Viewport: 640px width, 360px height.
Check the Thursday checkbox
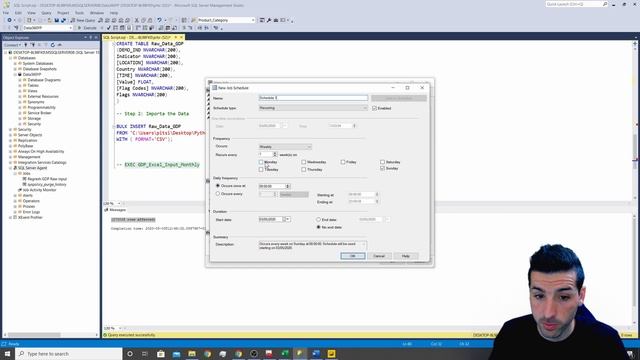(304, 169)
